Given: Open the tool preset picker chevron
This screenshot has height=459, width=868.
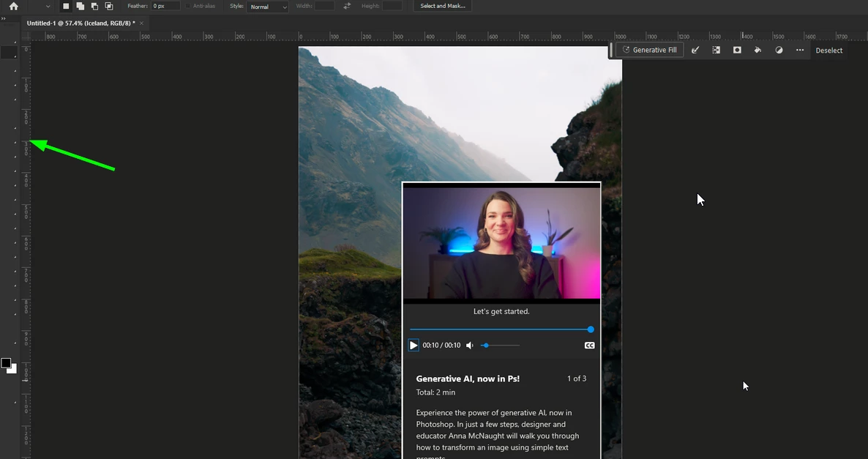Looking at the screenshot, I should coord(48,7).
